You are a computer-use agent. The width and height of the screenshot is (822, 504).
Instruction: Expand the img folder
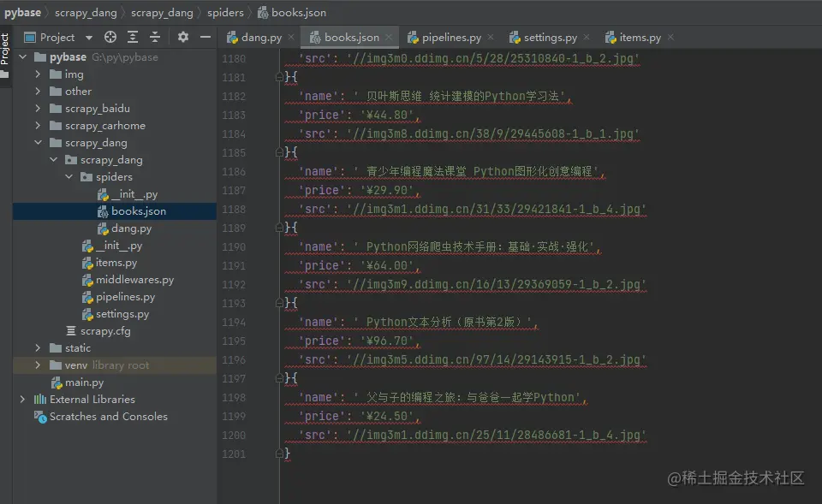pos(38,74)
